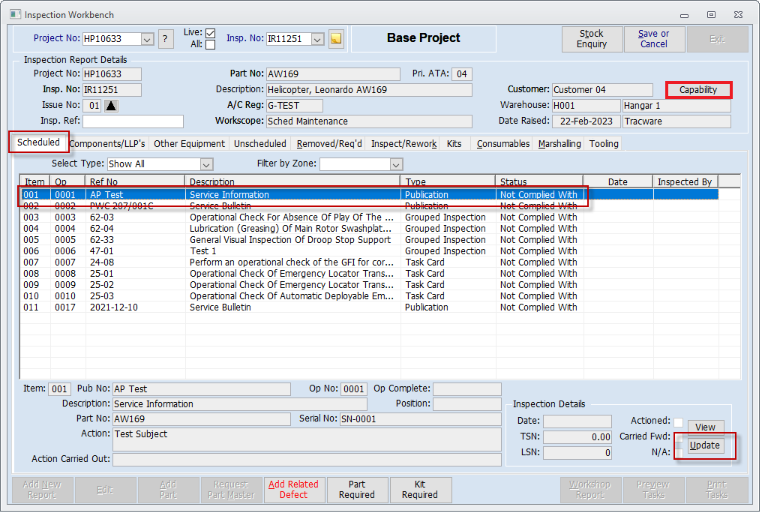The height and width of the screenshot is (512, 760).
Task: Click the Part Required button
Action: pyautogui.click(x=357, y=490)
